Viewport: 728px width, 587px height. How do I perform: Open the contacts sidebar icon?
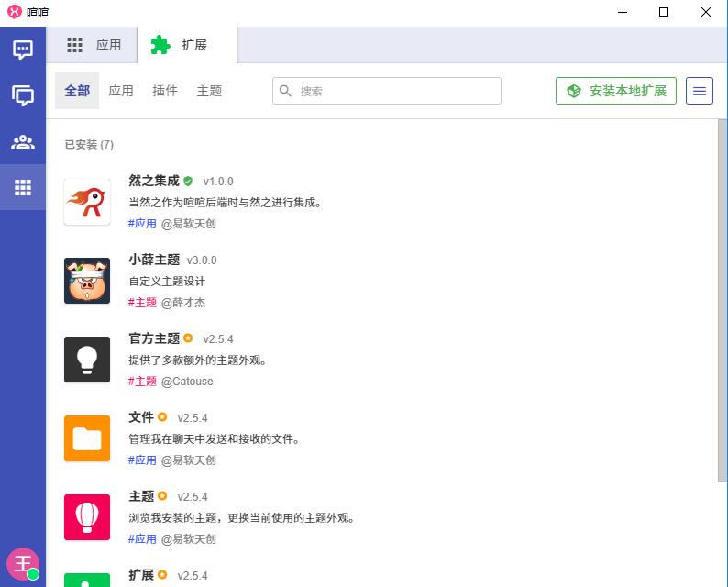click(x=23, y=141)
